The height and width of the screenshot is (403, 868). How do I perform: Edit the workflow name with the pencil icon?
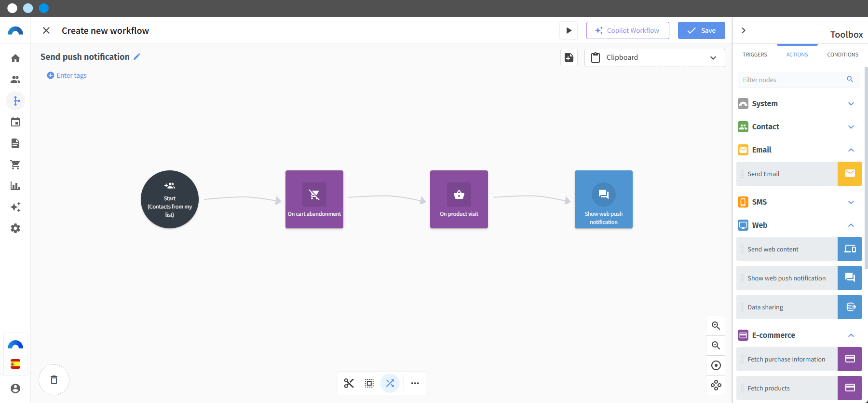[x=137, y=56]
